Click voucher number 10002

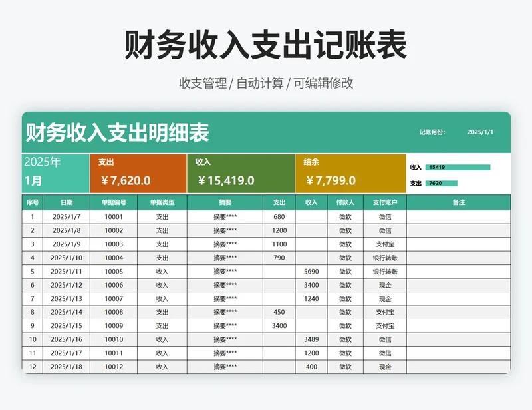point(114,231)
